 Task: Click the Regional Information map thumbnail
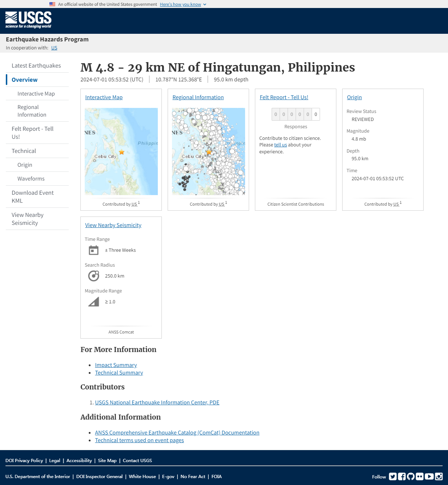pos(208,151)
